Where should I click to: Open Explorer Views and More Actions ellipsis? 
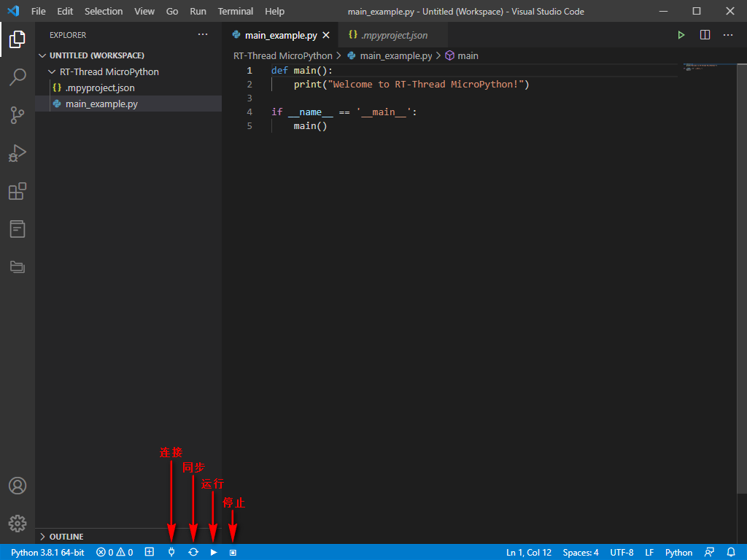coord(203,35)
